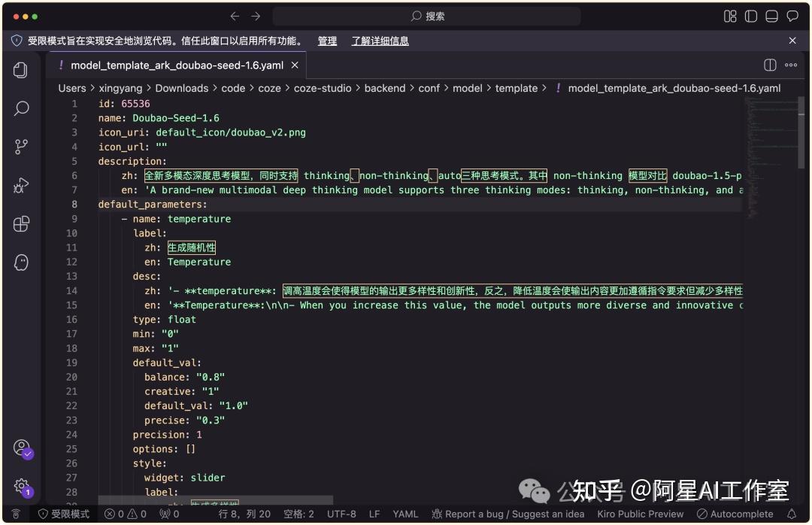This screenshot has height=525, width=812.
Task: Open the Explorer view in activity bar
Action: pyautogui.click(x=21, y=70)
